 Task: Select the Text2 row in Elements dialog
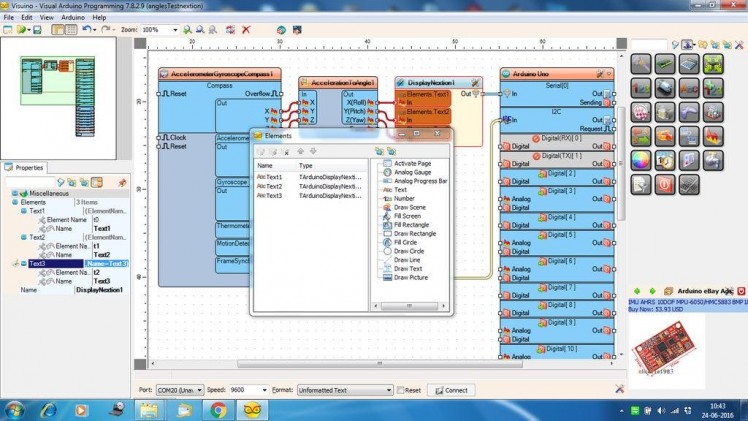[x=275, y=186]
